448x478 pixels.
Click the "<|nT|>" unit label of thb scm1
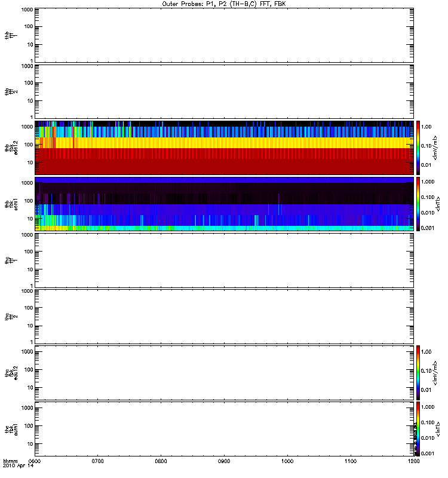[x=438, y=204]
